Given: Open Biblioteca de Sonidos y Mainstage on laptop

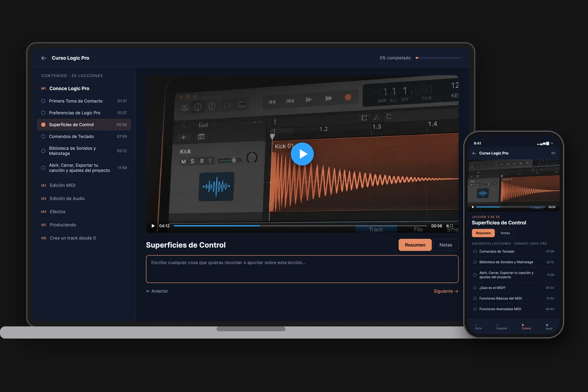Looking at the screenshot, I should 84,151.
